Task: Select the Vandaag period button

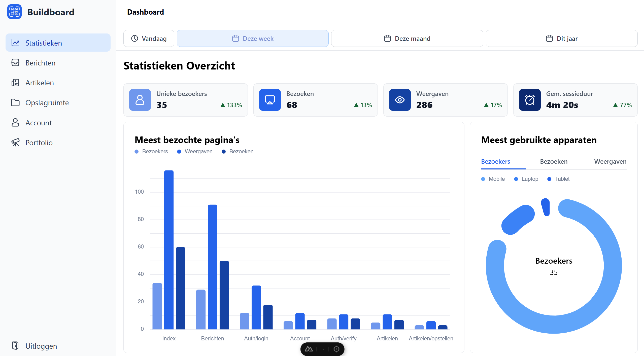Action: click(x=149, y=38)
